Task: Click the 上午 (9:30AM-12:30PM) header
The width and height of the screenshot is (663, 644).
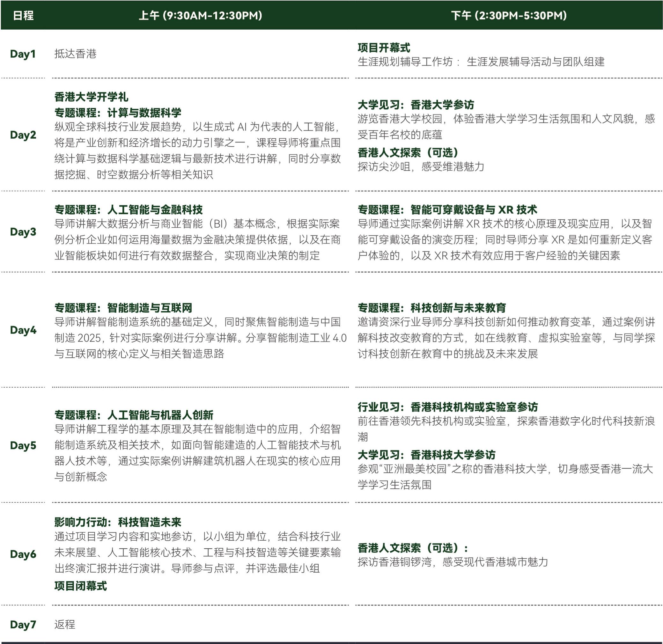Action: click(200, 16)
